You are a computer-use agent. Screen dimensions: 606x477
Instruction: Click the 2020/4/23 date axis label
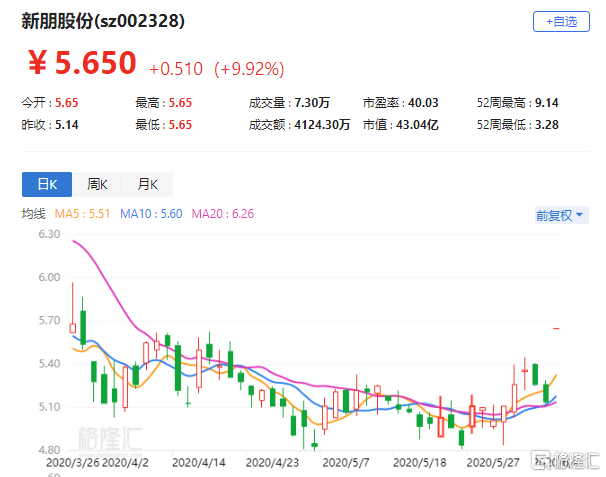click(272, 463)
